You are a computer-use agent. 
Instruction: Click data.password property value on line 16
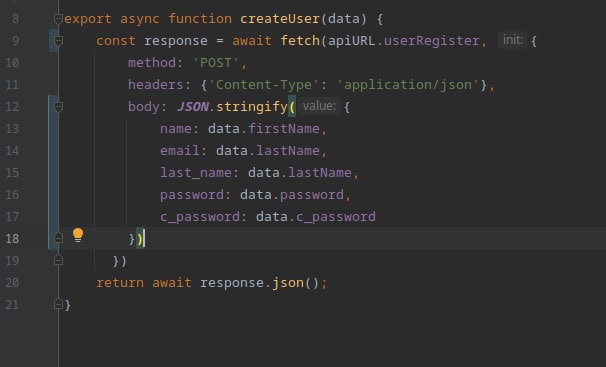point(312,195)
